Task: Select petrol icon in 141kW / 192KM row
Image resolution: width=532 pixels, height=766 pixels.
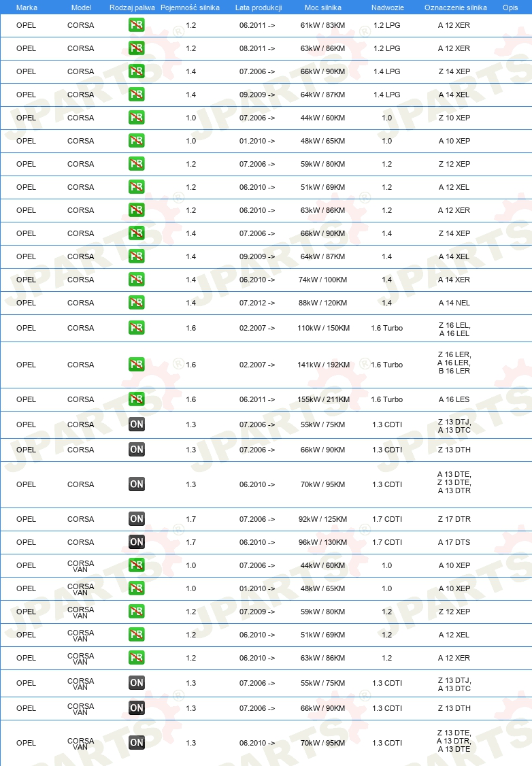Action: (136, 365)
